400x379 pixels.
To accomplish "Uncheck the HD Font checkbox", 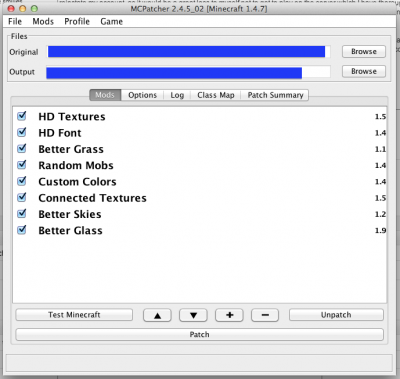I will [x=22, y=132].
